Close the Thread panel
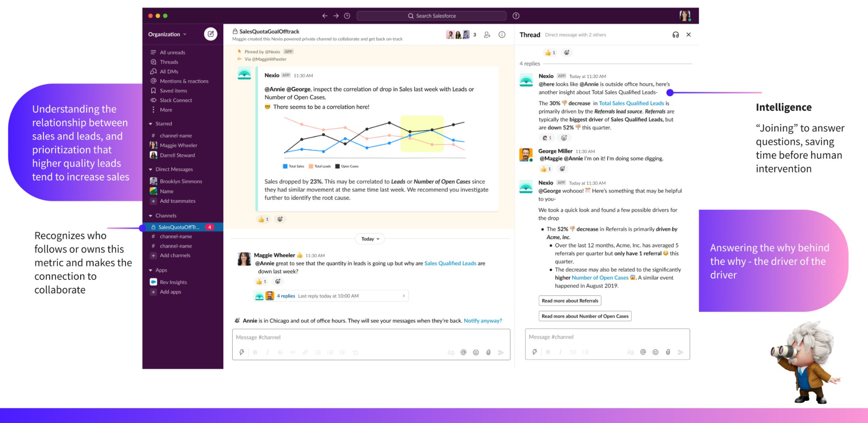The image size is (868, 423). [688, 35]
